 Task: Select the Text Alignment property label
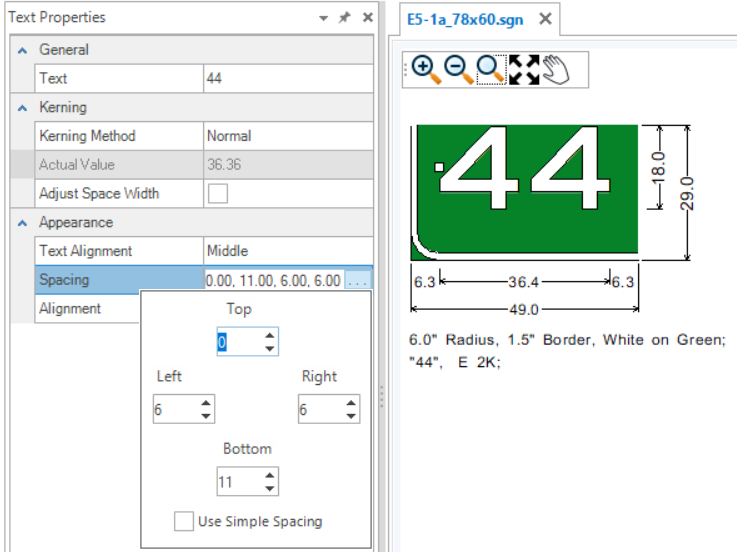pos(86,251)
